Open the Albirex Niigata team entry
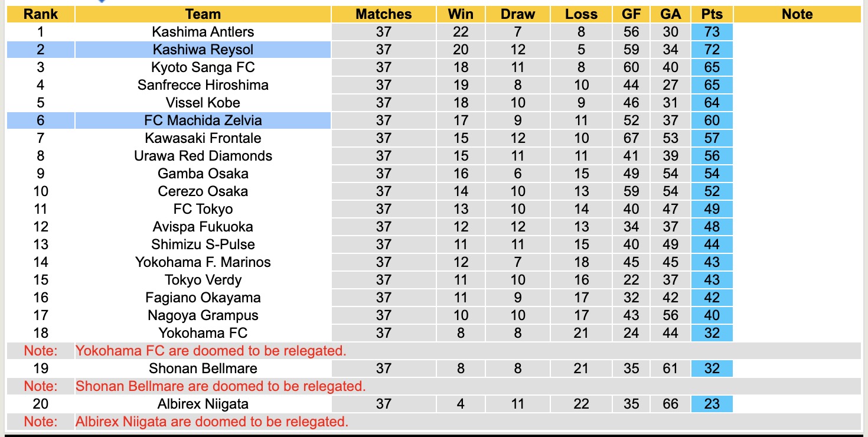 [x=203, y=404]
